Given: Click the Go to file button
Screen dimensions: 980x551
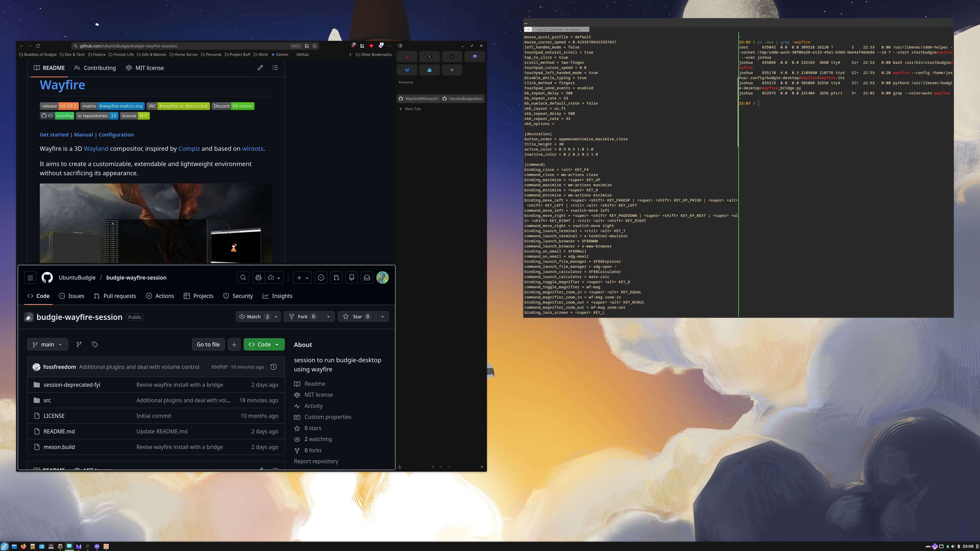Looking at the screenshot, I should pos(208,345).
